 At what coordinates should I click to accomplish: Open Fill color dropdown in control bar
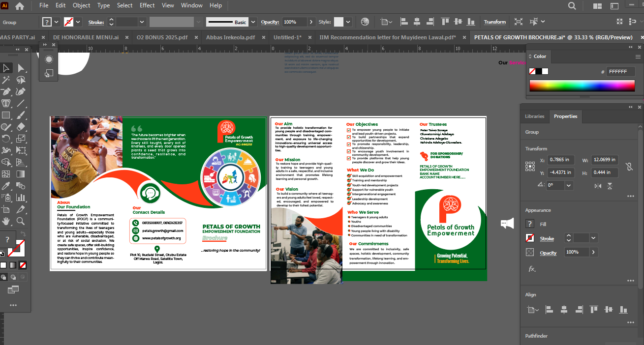click(57, 22)
